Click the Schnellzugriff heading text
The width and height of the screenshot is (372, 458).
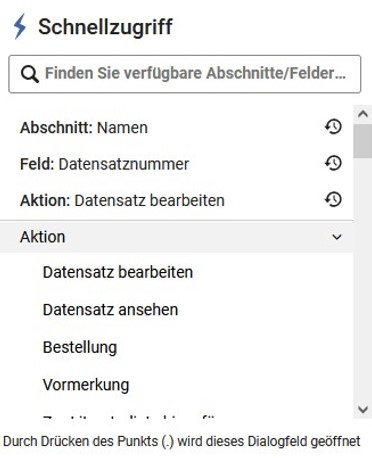point(105,27)
